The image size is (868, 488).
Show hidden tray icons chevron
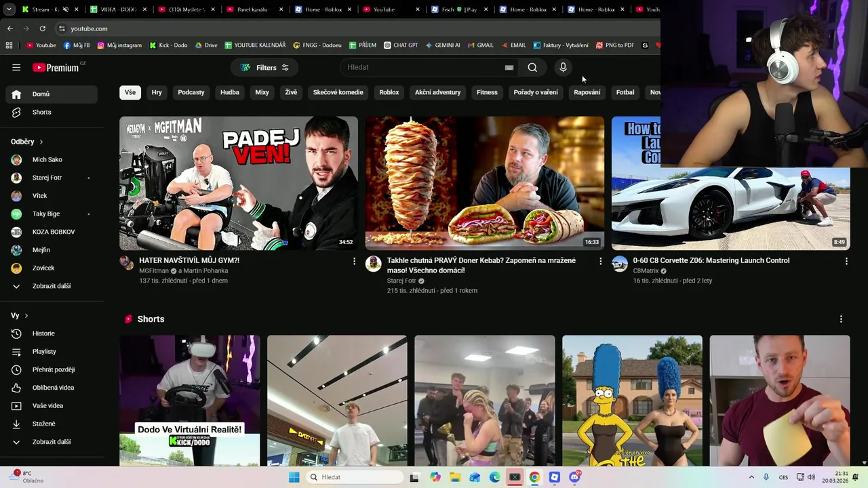[x=751, y=477]
